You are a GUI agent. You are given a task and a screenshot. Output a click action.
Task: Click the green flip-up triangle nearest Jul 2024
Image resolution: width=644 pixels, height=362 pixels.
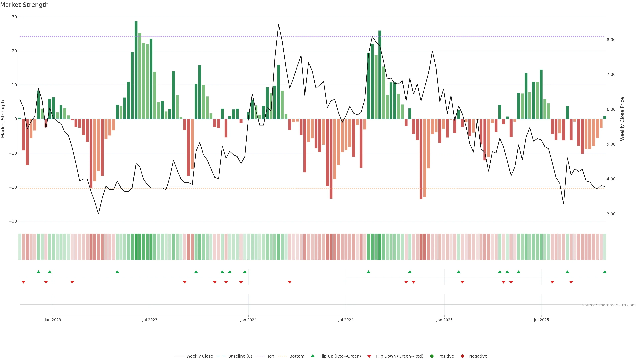click(x=368, y=272)
